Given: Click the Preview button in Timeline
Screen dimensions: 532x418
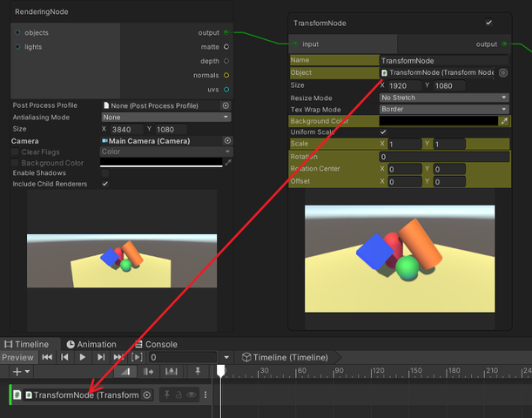Looking at the screenshot, I should click(17, 357).
